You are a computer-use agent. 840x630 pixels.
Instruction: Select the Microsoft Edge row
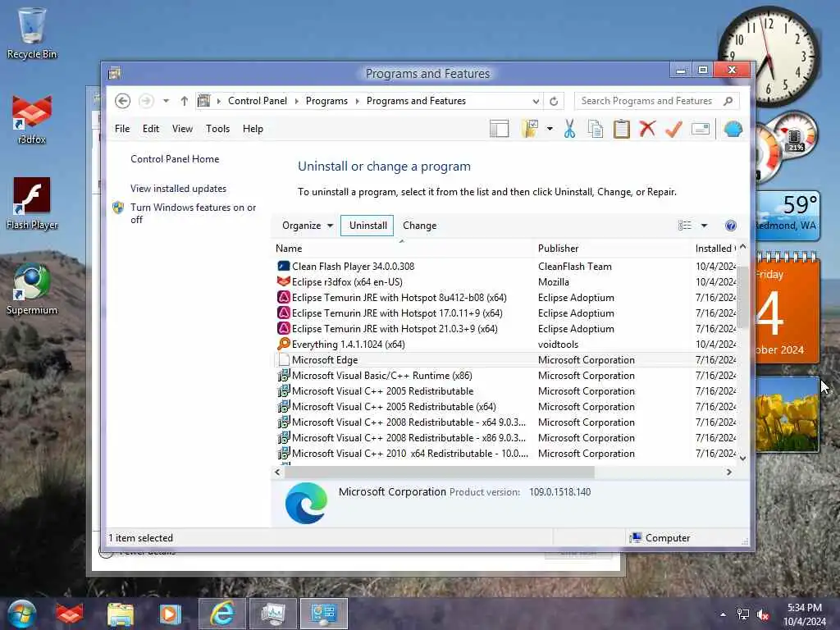pos(505,359)
